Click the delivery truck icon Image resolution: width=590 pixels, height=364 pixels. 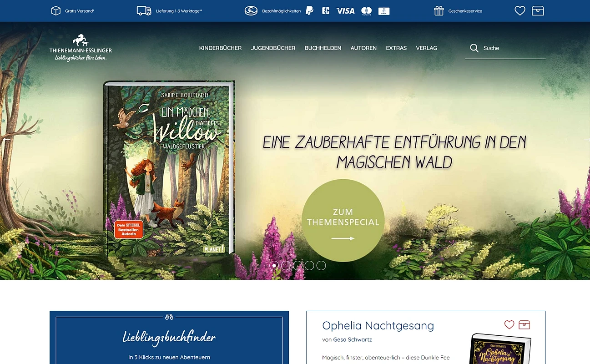(x=144, y=11)
